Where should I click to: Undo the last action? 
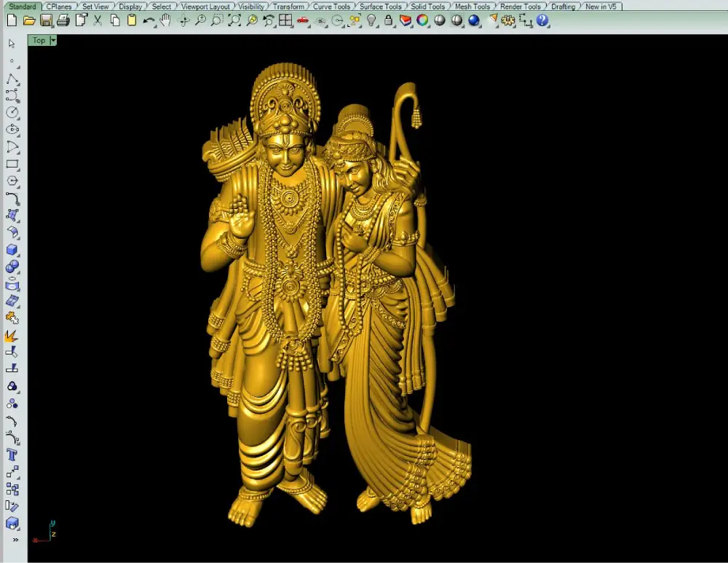(149, 20)
